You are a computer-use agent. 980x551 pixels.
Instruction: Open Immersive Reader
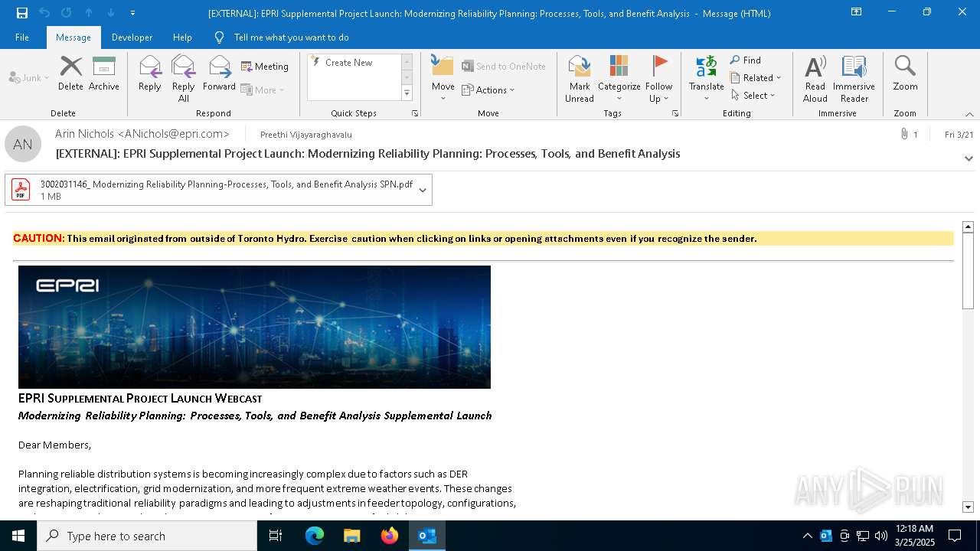coord(854,79)
